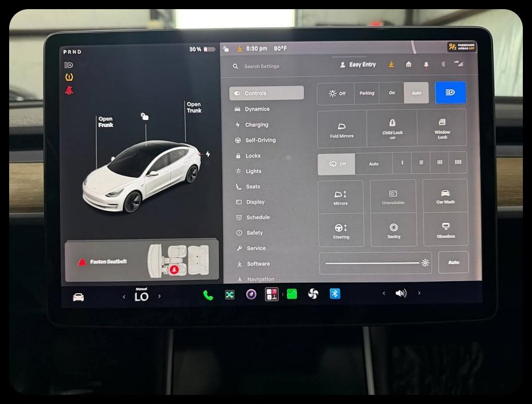Open the notifications bell icon

tap(426, 65)
